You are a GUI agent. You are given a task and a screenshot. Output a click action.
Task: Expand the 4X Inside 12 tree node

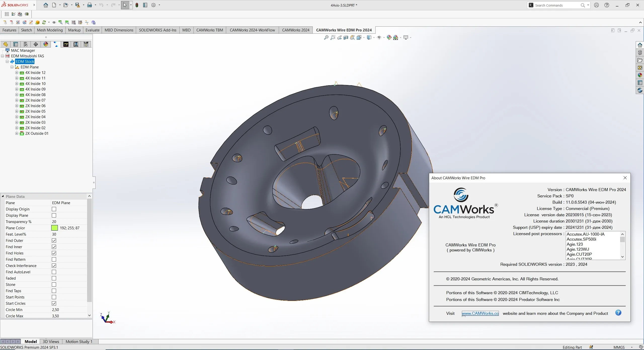click(17, 73)
